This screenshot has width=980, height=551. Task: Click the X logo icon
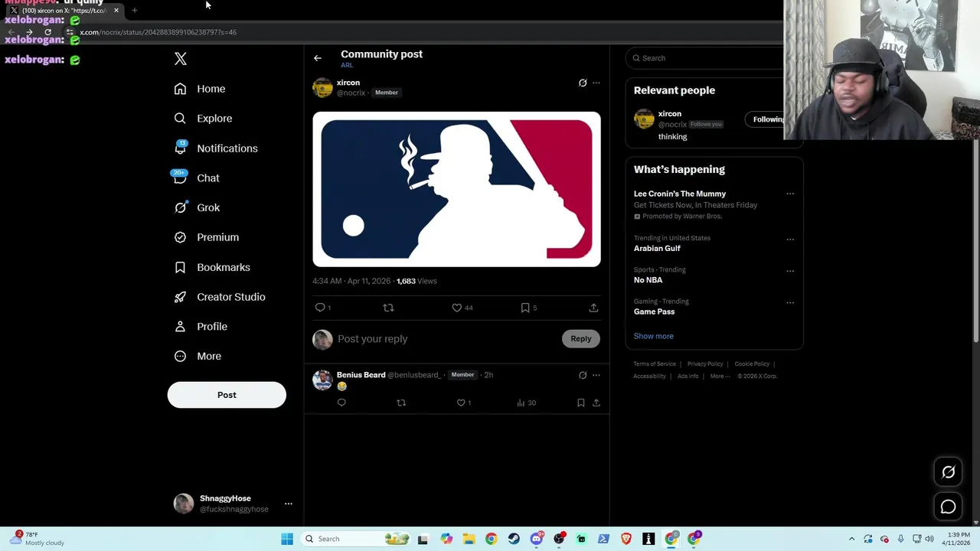tap(181, 59)
